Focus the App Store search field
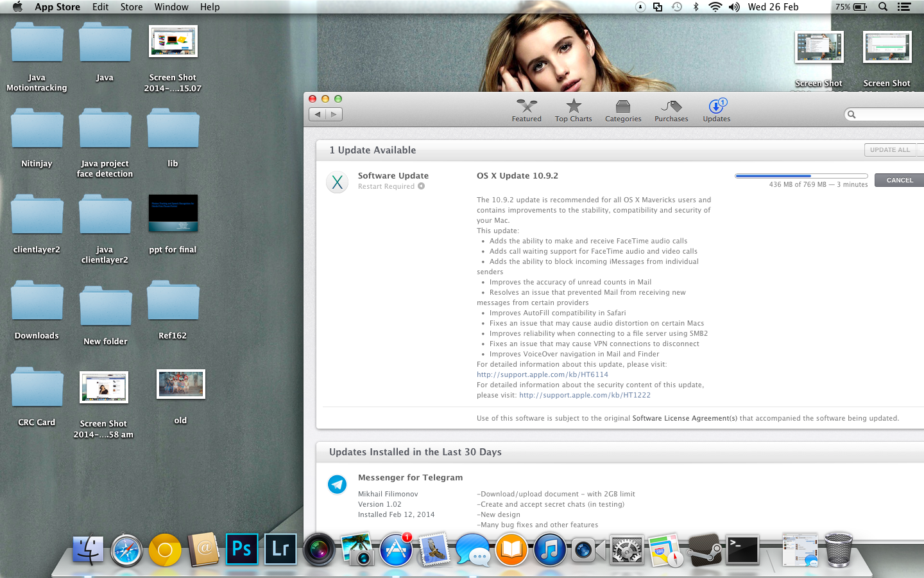This screenshot has width=924, height=578. (884, 114)
